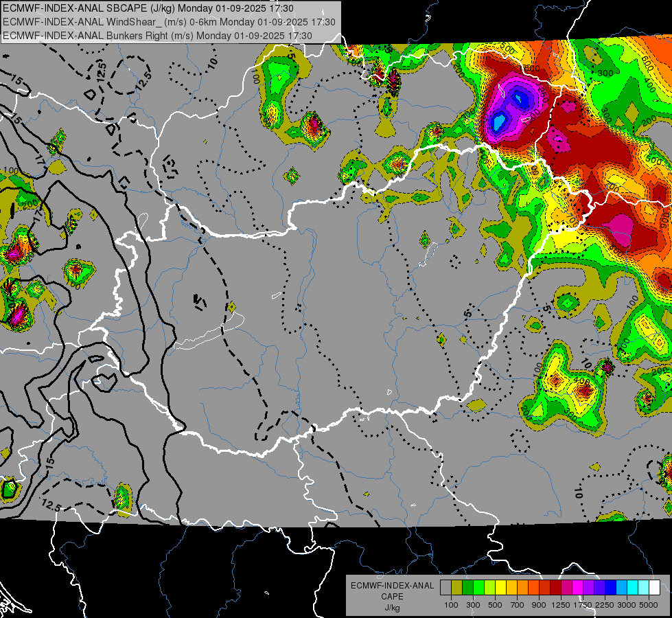Select the white swatch ending the legend

[654, 588]
